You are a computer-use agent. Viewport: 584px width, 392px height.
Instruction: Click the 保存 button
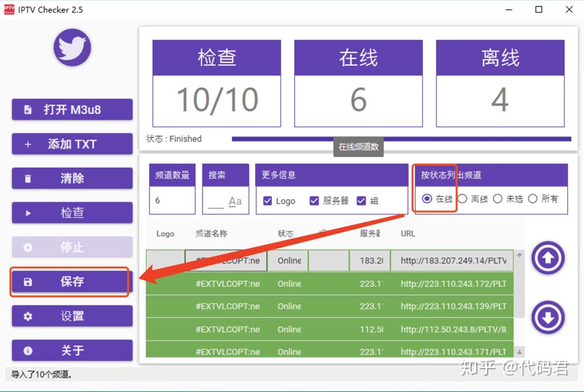coord(71,281)
